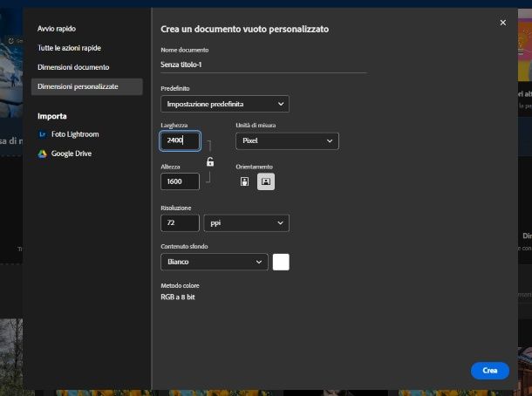Click the RGB a 8 bit text
Image resolution: width=532 pixels, height=396 pixels.
(178, 297)
